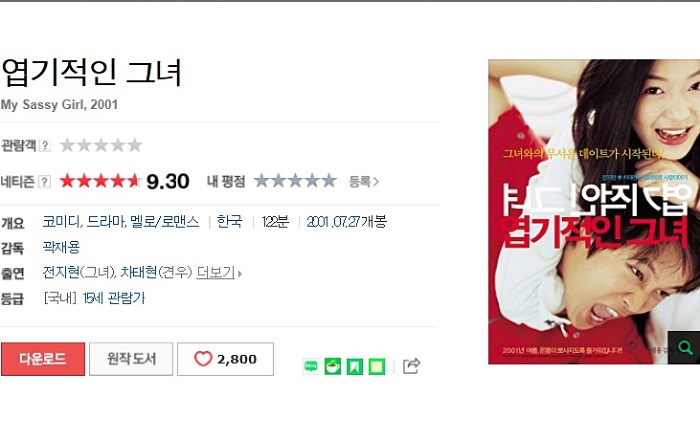This screenshot has height=440, width=700.
Task: Click the yellow square memo share icon
Action: [x=376, y=366]
